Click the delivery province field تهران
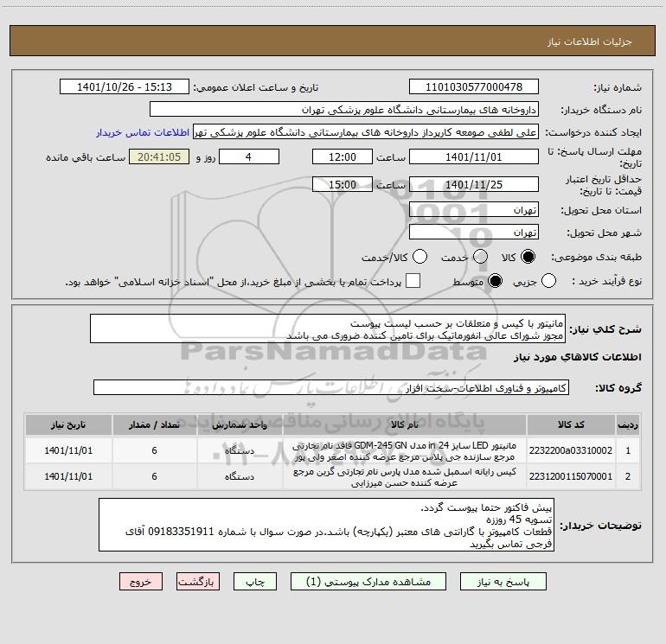Viewport: 666px width, 644px height. click(474, 210)
